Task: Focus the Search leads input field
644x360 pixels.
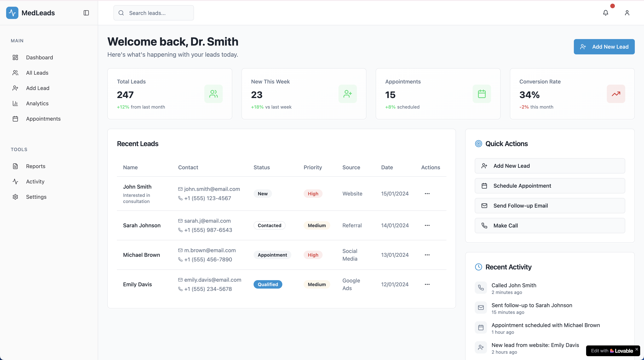Action: (x=158, y=13)
